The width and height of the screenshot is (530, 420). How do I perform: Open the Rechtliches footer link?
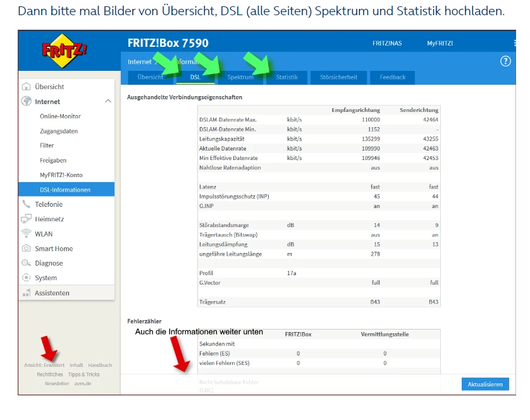point(50,374)
